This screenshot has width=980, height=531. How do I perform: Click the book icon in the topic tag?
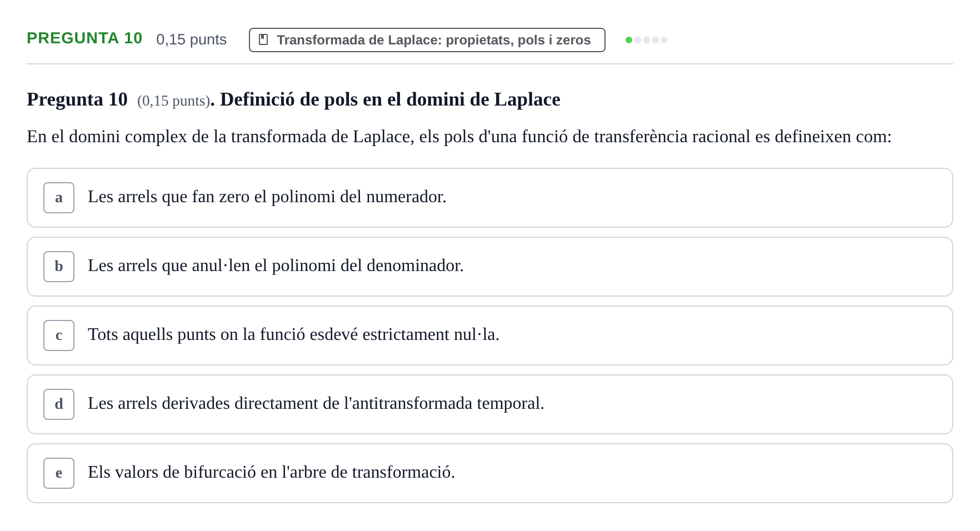click(264, 40)
